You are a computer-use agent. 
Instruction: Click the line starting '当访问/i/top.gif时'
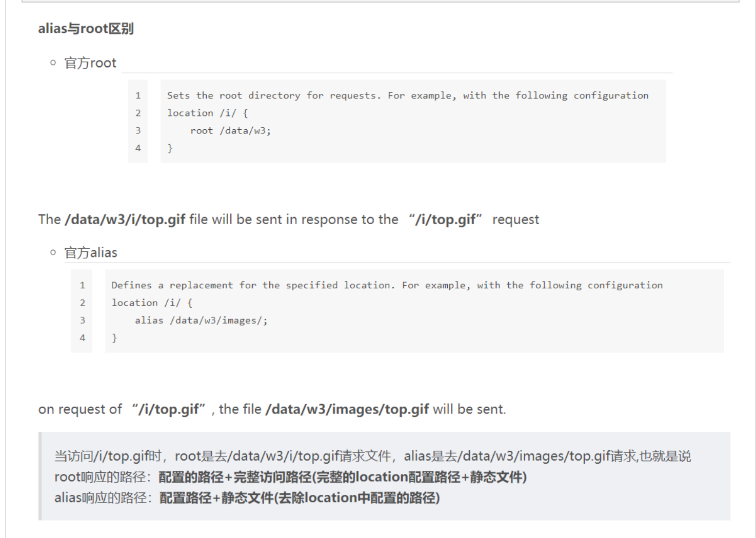pos(373,456)
